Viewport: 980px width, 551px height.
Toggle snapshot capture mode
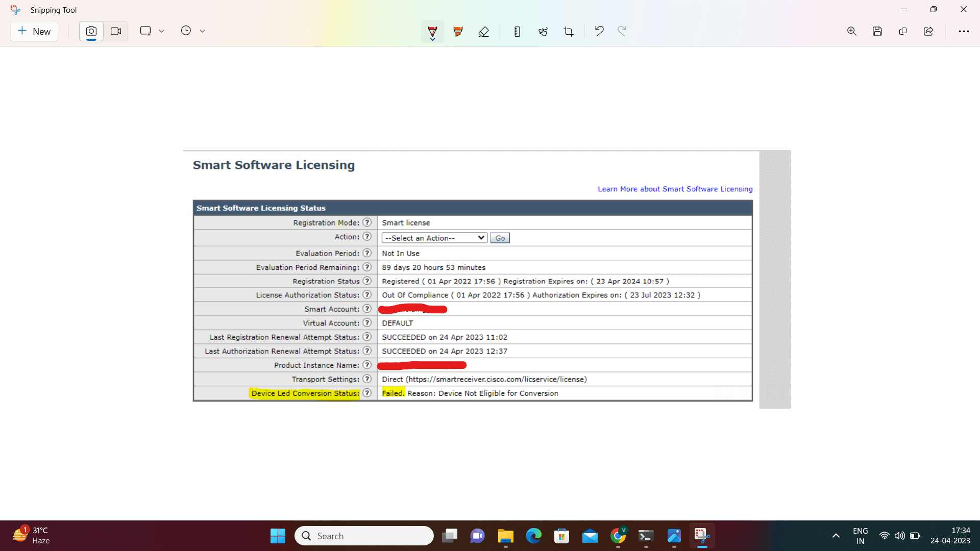pos(91,31)
